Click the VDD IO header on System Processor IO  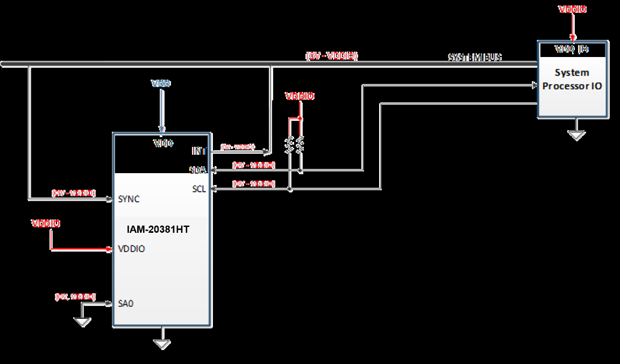(x=571, y=48)
